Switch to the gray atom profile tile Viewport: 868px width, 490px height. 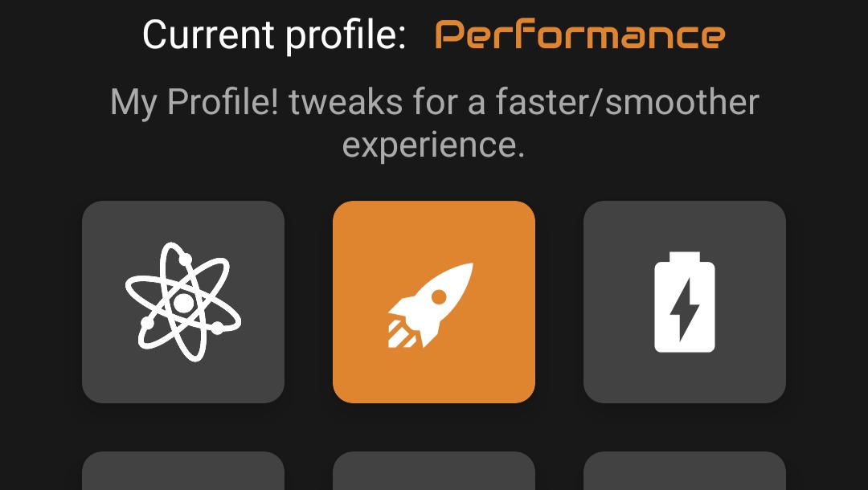[183, 302]
